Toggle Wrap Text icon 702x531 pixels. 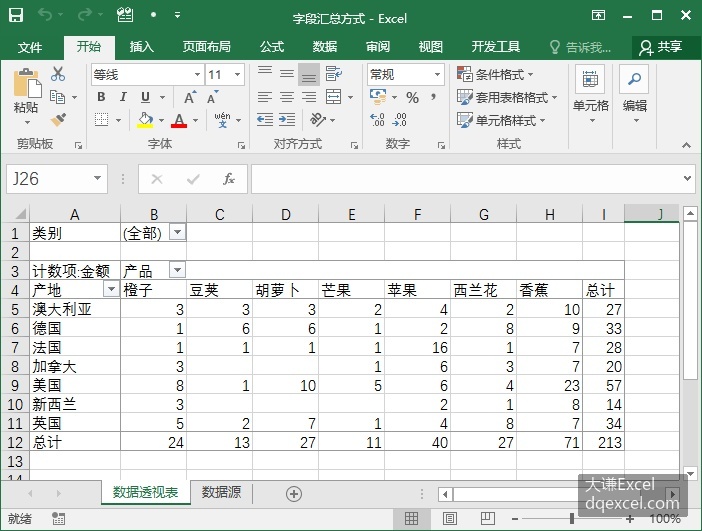point(334,74)
